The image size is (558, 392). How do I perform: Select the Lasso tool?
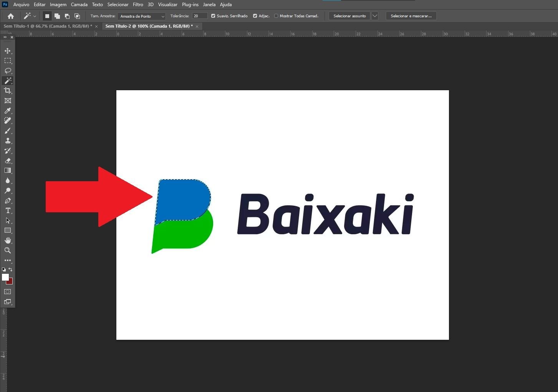(x=8, y=71)
